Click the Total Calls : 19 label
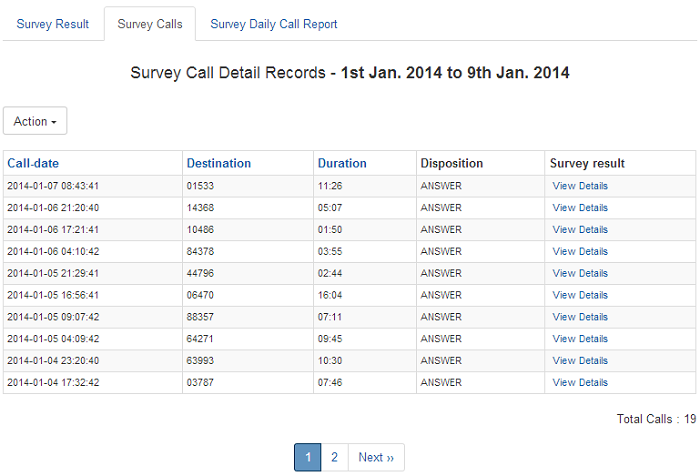 click(656, 419)
